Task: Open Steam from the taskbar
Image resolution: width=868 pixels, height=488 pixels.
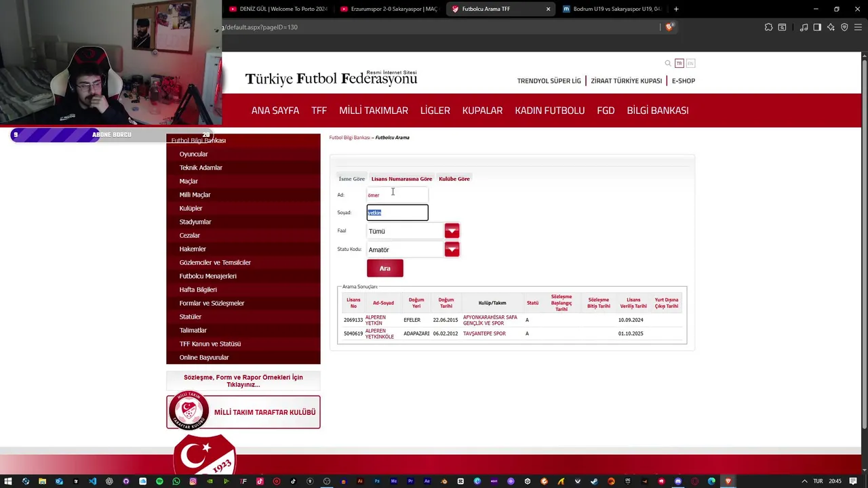Action: pyautogui.click(x=594, y=481)
